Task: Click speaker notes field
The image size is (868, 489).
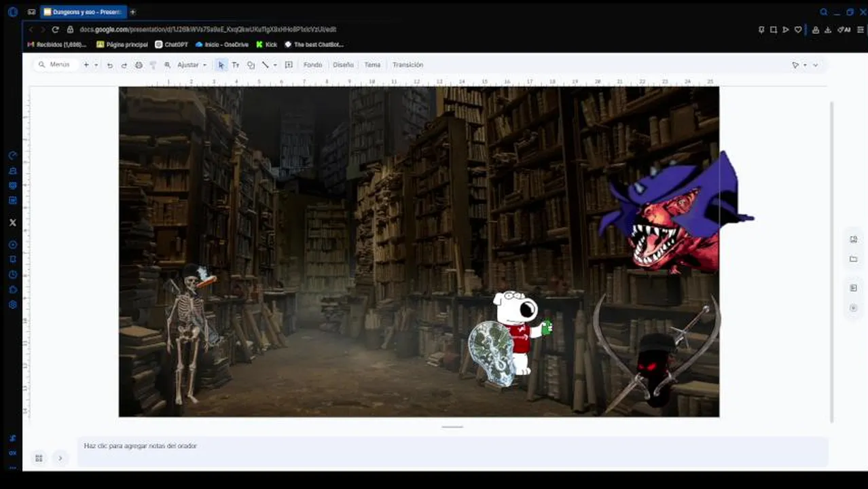Action: (x=452, y=451)
